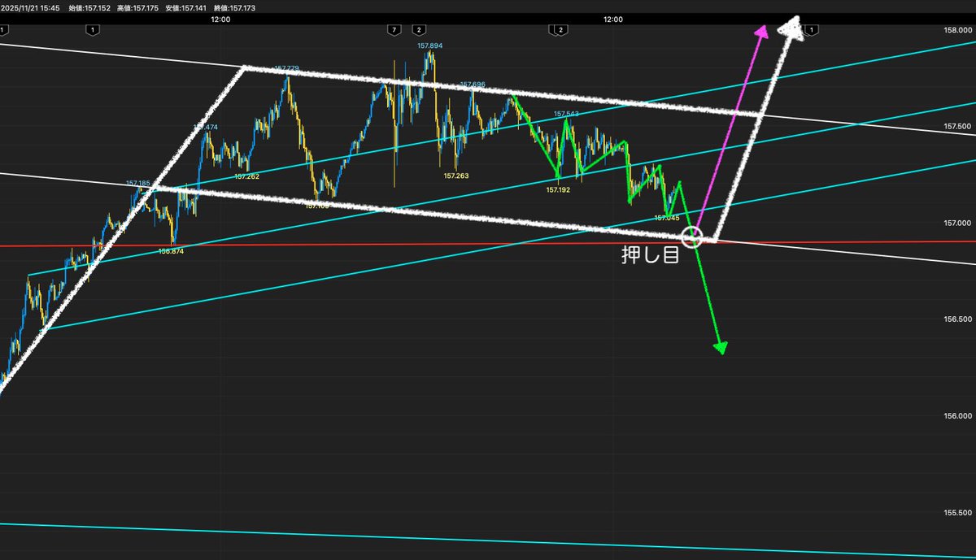976x560 pixels.
Task: Open the event marker labeled 7
Action: click(x=394, y=30)
